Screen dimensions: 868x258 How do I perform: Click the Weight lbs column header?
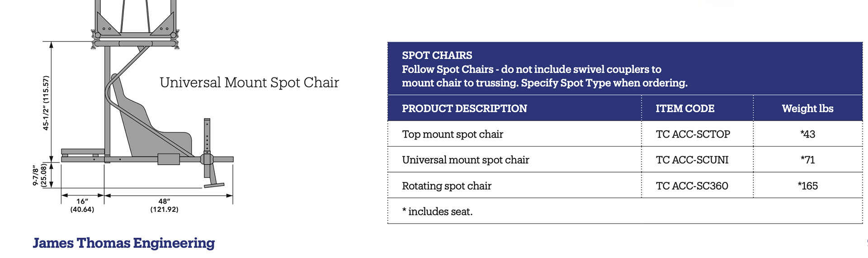807,109
